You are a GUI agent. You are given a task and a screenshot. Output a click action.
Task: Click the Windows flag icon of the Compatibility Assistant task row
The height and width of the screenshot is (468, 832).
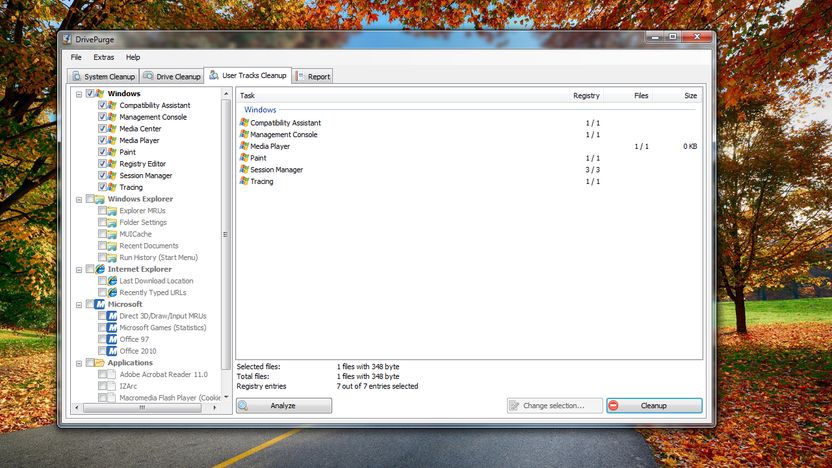coord(244,123)
